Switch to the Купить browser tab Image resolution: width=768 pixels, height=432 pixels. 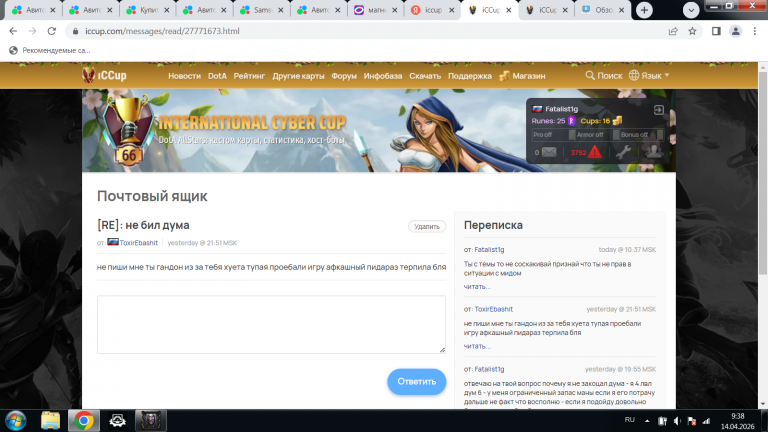tap(148, 10)
